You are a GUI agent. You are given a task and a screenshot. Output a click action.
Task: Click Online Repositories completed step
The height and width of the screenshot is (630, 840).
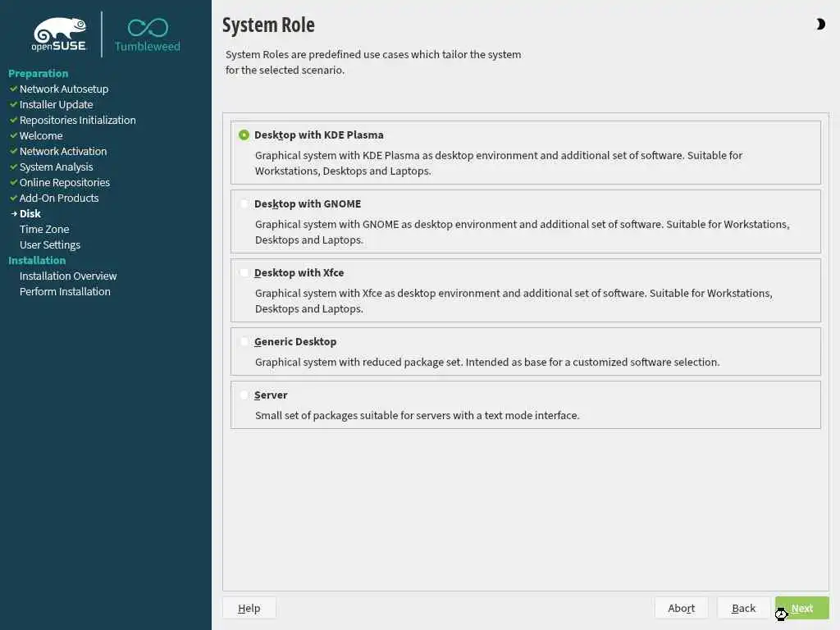pos(64,183)
